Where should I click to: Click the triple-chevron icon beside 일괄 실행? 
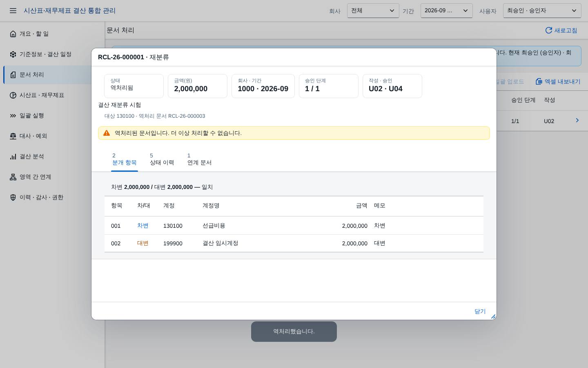pos(13,116)
